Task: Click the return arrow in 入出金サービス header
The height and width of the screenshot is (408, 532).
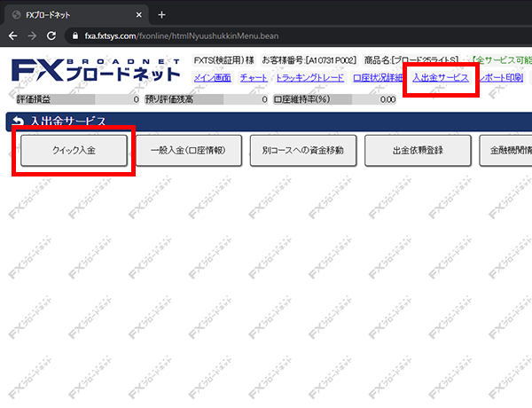Action: [18, 122]
